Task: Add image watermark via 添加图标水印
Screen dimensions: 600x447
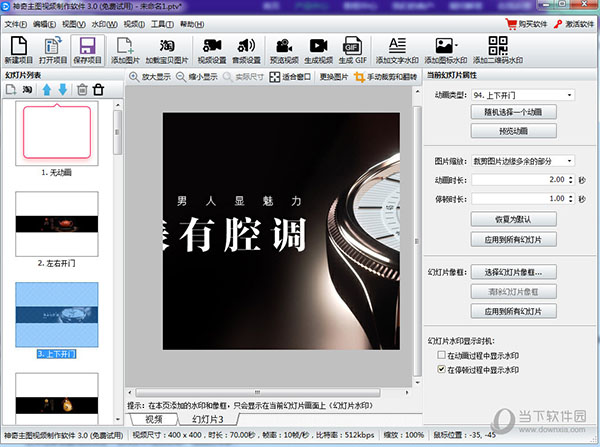Action: tap(445, 50)
